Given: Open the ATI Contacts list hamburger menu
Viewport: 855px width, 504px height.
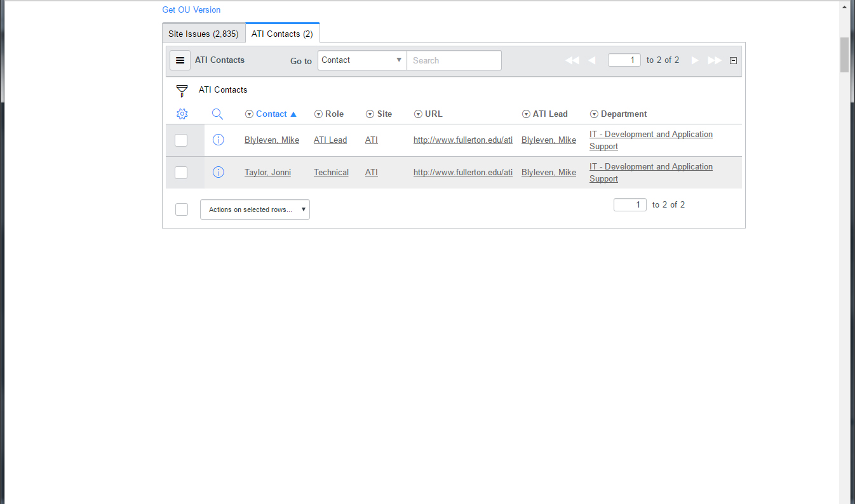Looking at the screenshot, I should (x=180, y=60).
